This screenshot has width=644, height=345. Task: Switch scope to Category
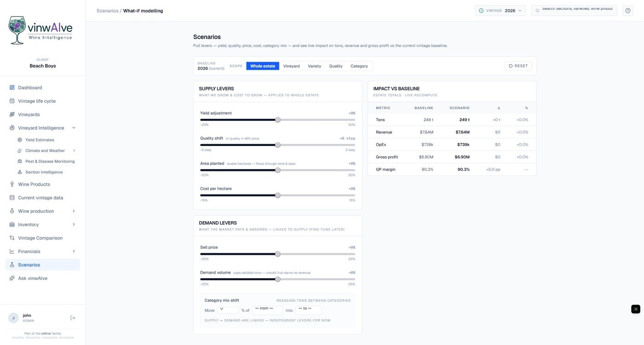359,66
